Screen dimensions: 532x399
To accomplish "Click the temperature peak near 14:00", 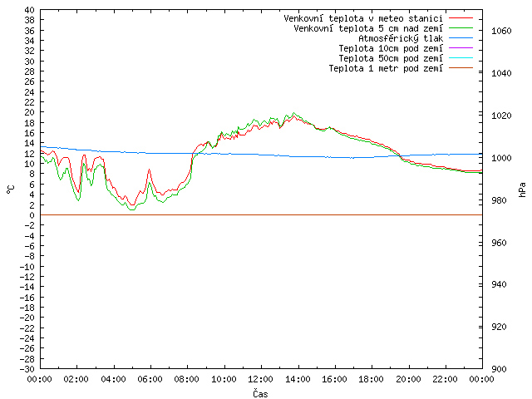I will (293, 113).
